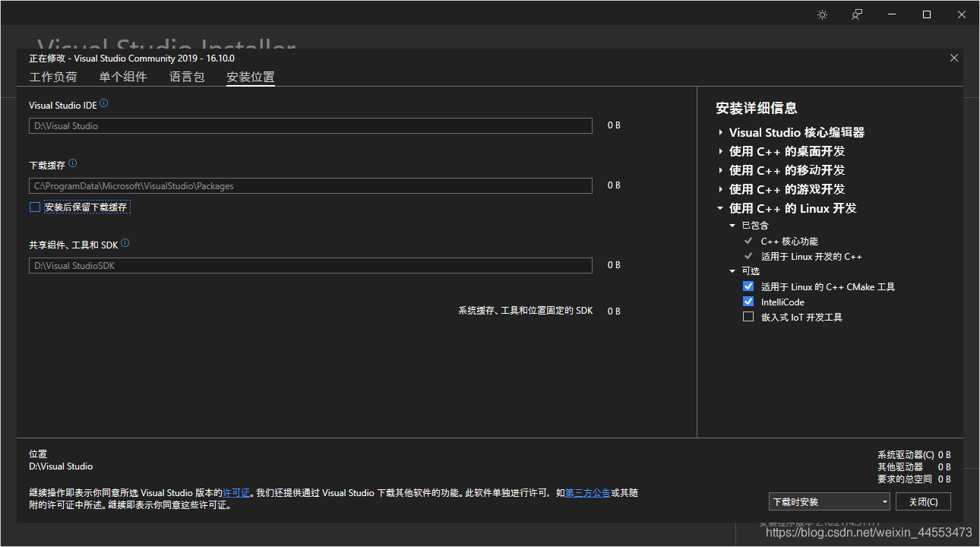This screenshot has width=980, height=547.
Task: Expand 使用 C++ 的移动开发 section
Action: point(720,170)
